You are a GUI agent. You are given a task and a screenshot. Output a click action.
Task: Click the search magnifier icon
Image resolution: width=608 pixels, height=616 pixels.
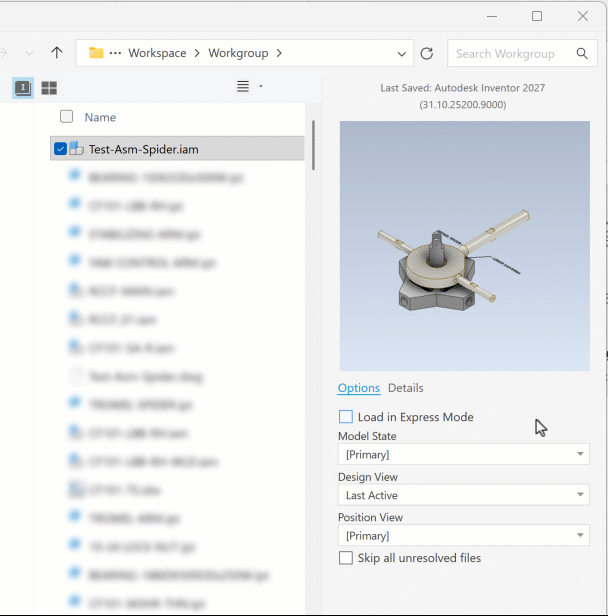tap(582, 53)
